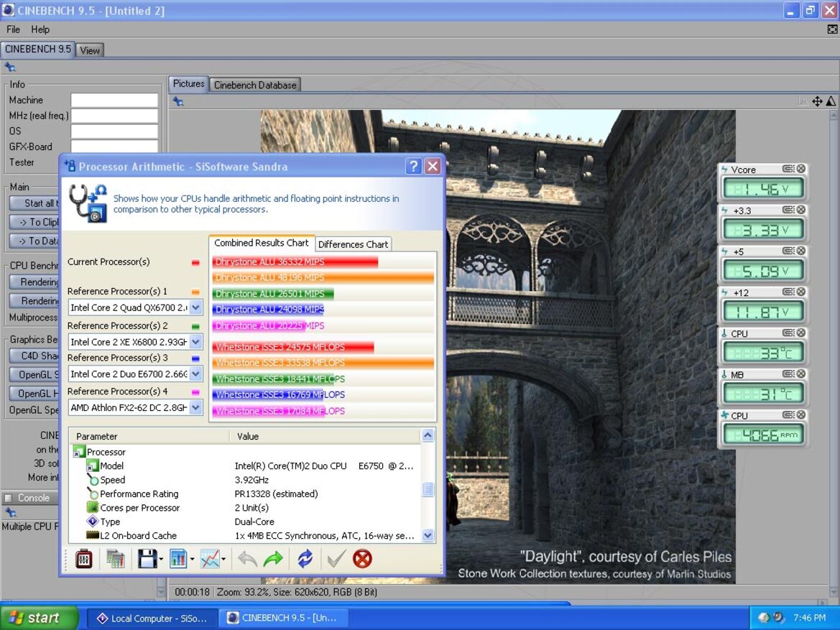
Task: Open the bar chart icon in Sandra toolbar
Action: click(x=178, y=559)
